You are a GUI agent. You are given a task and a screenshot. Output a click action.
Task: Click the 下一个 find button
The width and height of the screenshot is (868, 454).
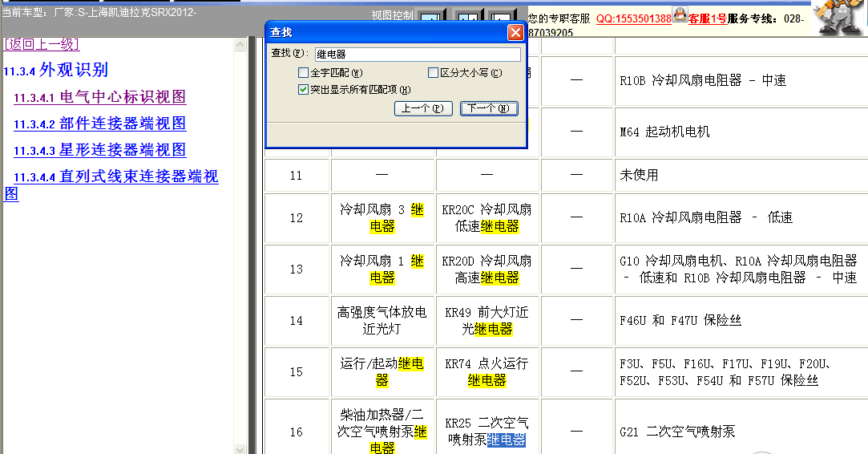489,108
